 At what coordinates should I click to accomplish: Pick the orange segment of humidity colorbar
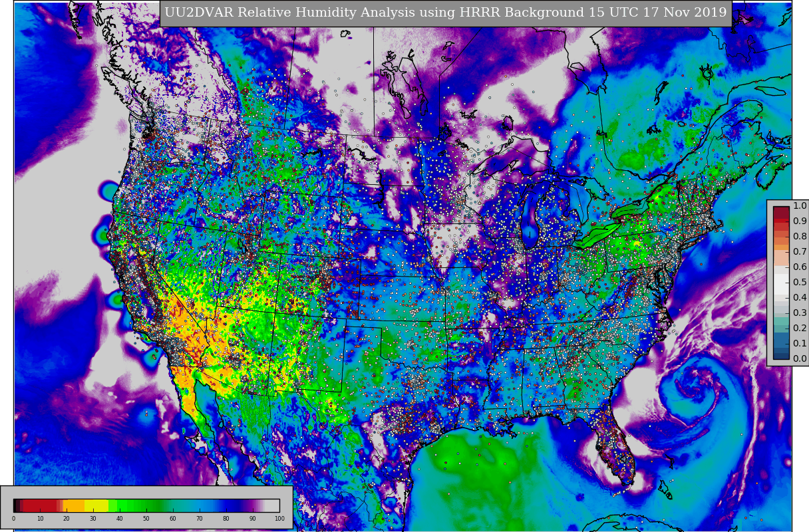click(x=74, y=505)
